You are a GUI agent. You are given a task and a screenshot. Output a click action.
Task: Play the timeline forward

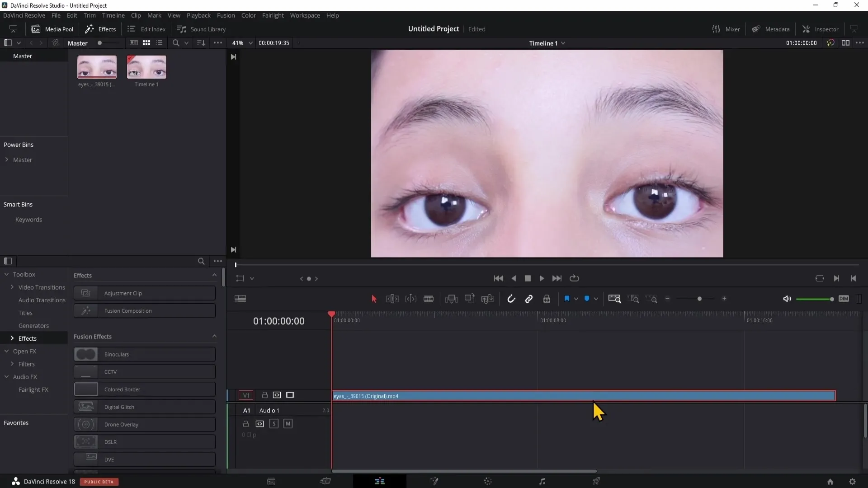point(542,278)
